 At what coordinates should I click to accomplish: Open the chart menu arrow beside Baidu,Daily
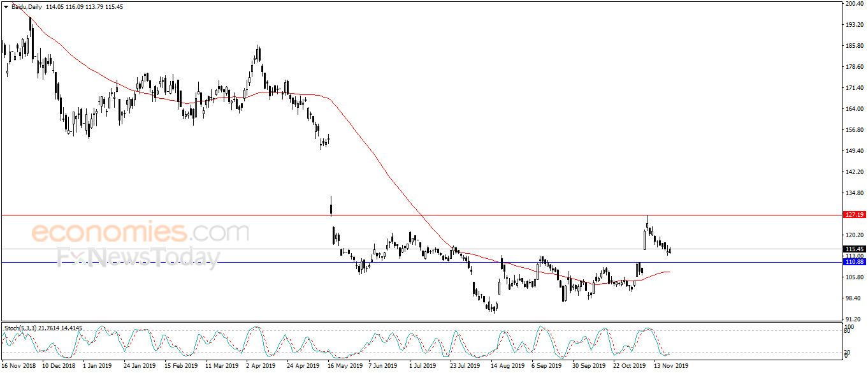tap(6, 6)
